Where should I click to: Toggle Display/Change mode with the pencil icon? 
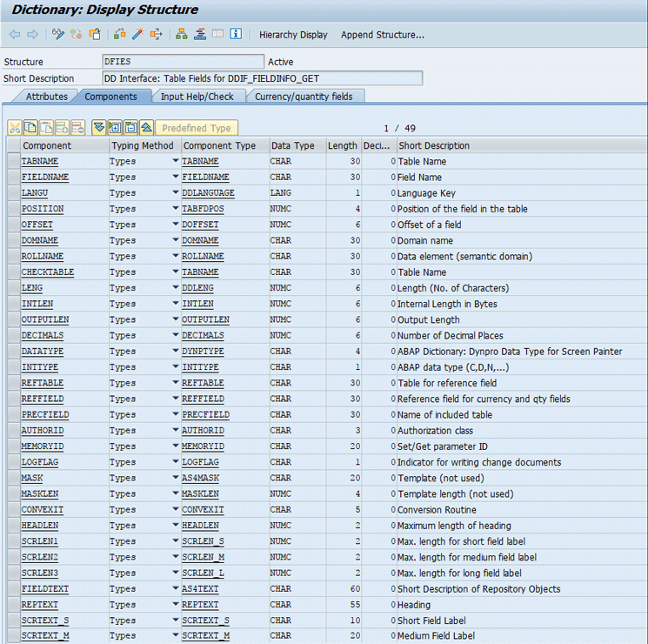point(58,35)
